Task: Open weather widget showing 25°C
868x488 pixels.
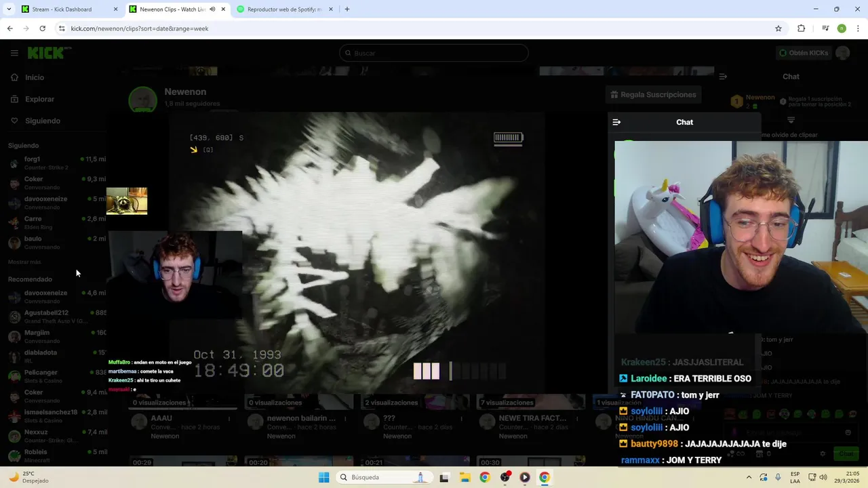Action: (28, 477)
